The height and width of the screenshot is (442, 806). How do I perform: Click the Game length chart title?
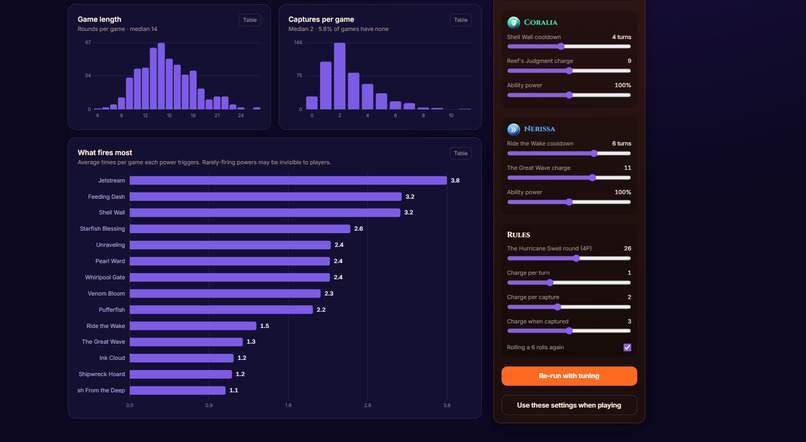[x=99, y=20]
